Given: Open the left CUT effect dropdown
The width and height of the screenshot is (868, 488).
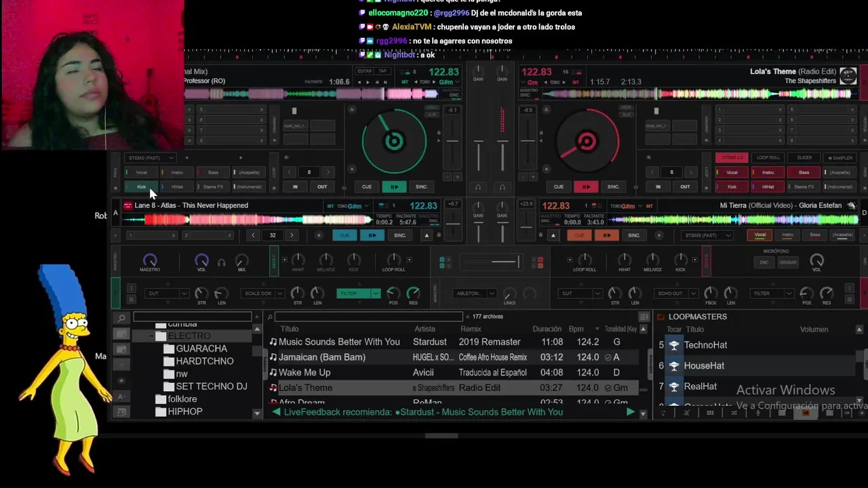Looking at the screenshot, I should pyautogui.click(x=168, y=293).
